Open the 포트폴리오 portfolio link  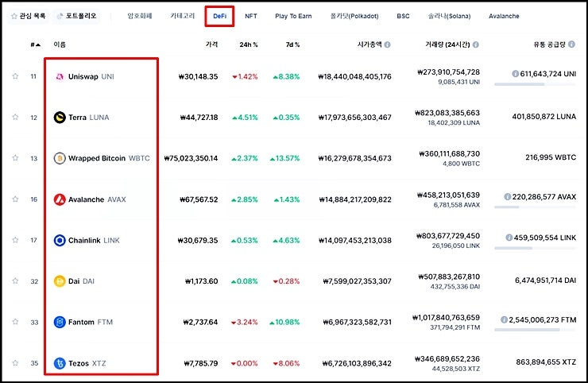(76, 16)
